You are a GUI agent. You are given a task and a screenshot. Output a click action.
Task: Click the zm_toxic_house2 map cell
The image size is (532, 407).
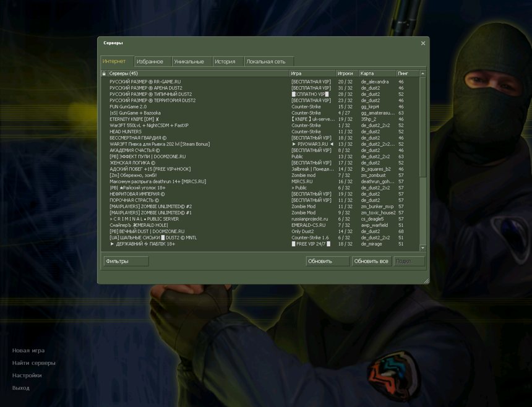(x=379, y=213)
